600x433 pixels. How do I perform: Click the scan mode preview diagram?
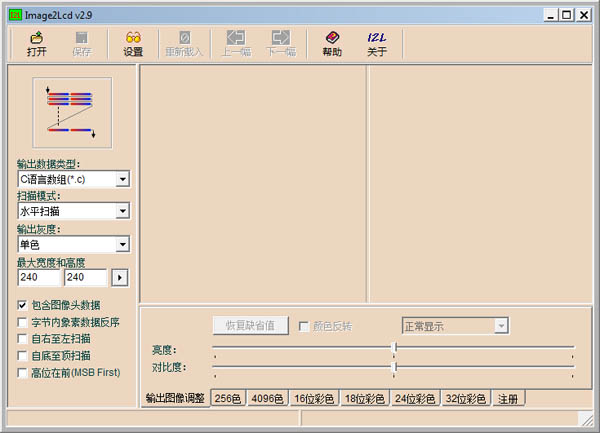click(72, 112)
